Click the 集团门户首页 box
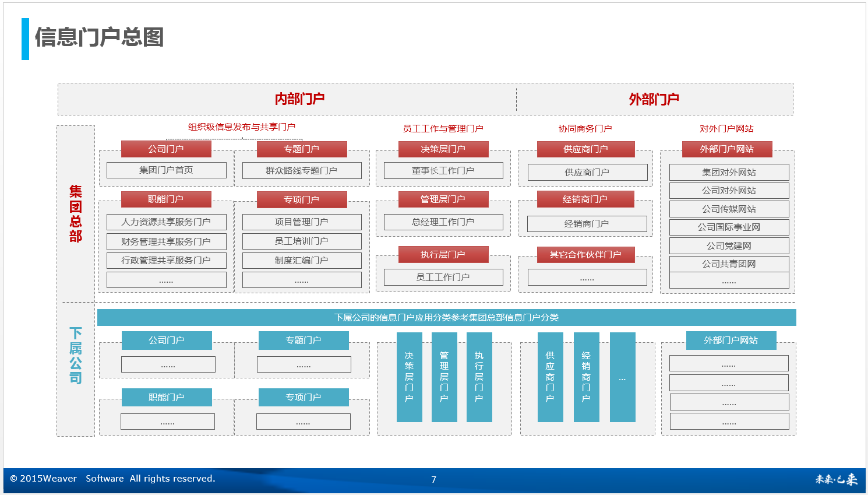Screen dimensions: 868x495 click(x=166, y=170)
